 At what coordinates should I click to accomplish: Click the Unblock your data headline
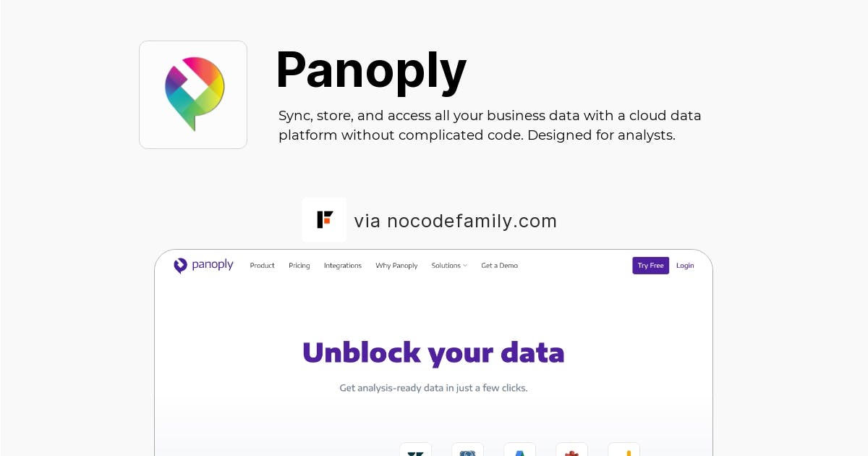point(433,352)
